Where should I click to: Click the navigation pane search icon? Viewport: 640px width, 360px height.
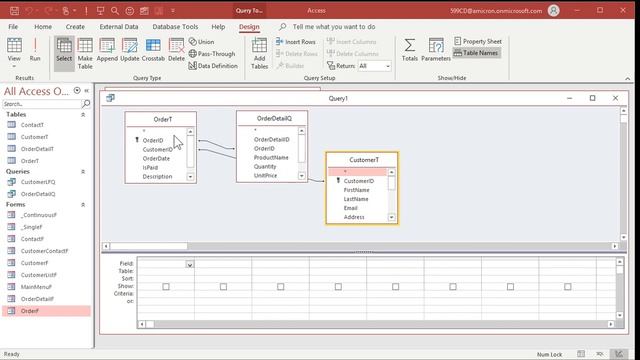[x=86, y=104]
